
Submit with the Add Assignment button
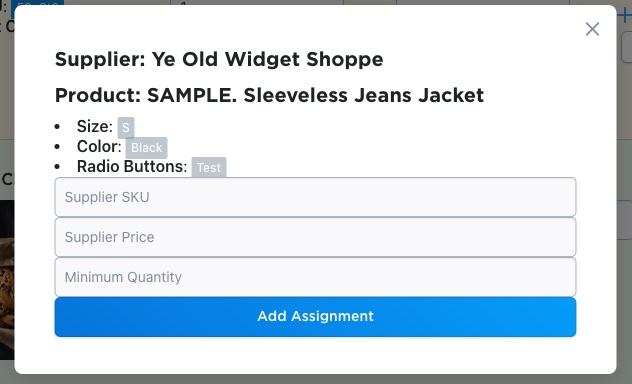click(x=315, y=317)
